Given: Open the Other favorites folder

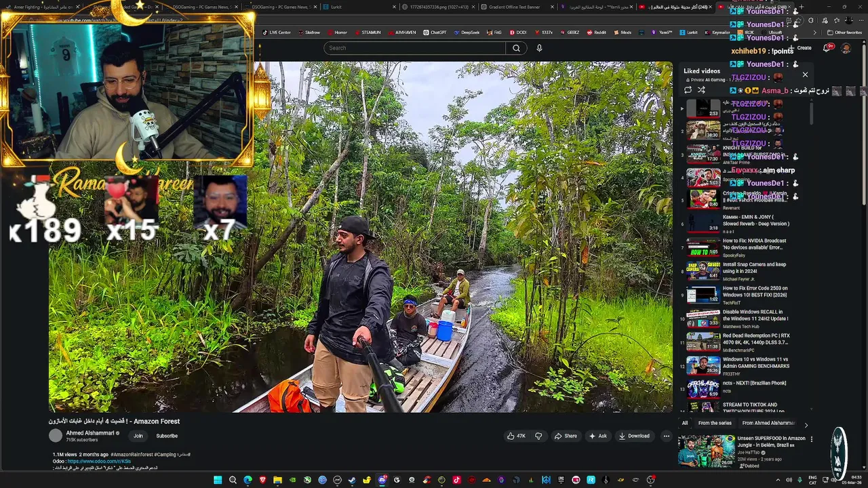Looking at the screenshot, I should pyautogui.click(x=844, y=33).
